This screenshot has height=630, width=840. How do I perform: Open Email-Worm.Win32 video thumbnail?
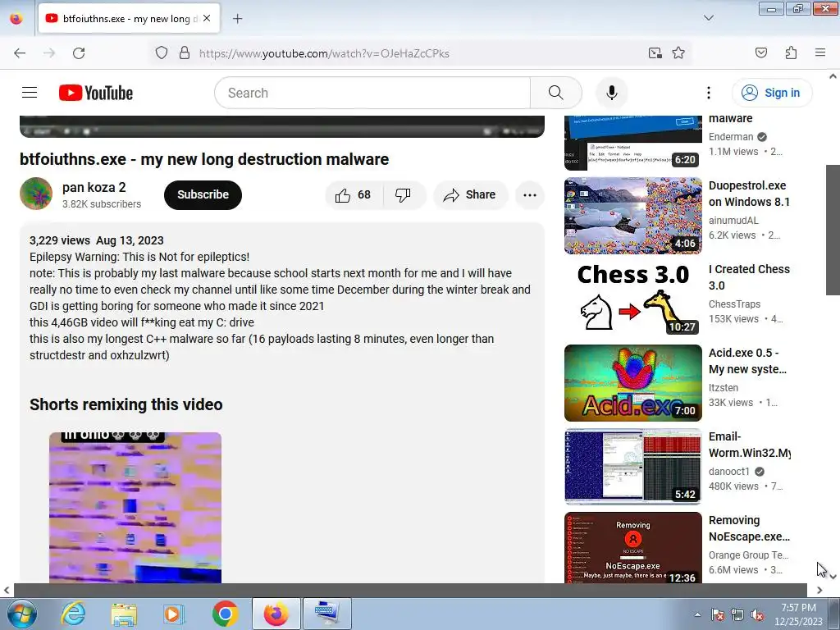coord(632,466)
